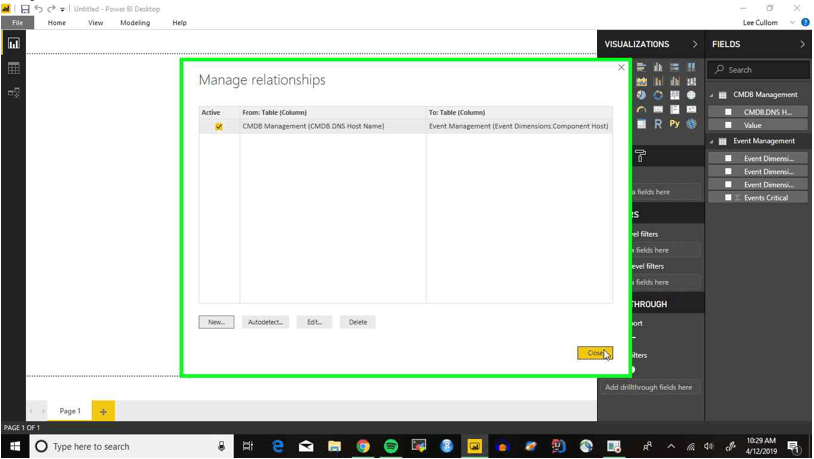
Task: Select the ArcGIS Maps visualization
Action: click(x=691, y=124)
